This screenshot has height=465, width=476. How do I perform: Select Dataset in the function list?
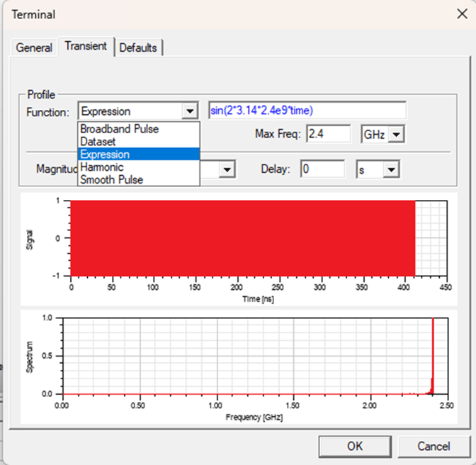[98, 142]
